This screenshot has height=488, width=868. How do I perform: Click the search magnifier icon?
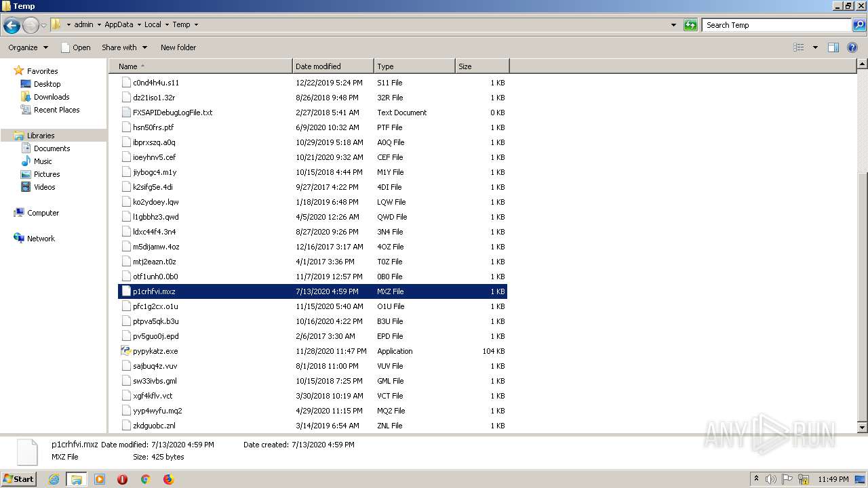pyautogui.click(x=859, y=25)
